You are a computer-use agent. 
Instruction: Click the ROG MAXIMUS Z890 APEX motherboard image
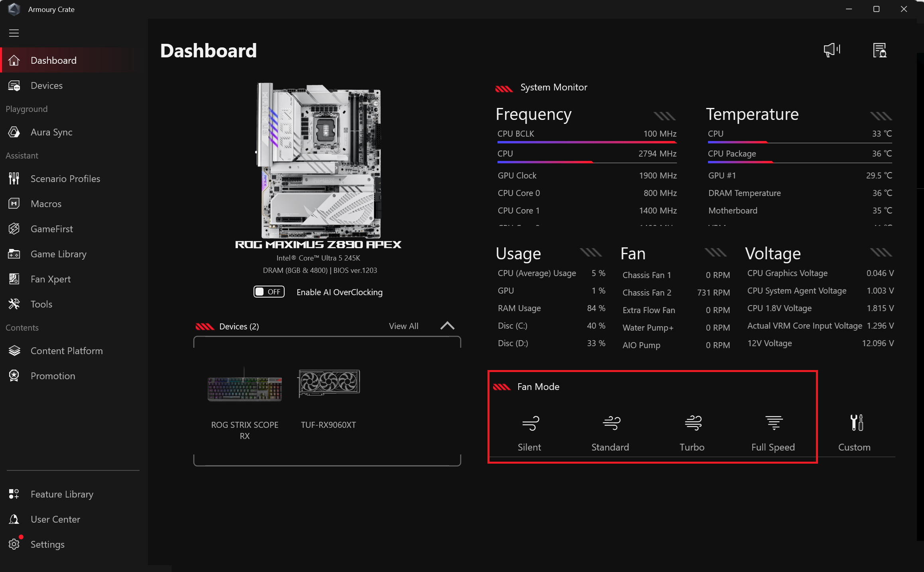pos(318,160)
